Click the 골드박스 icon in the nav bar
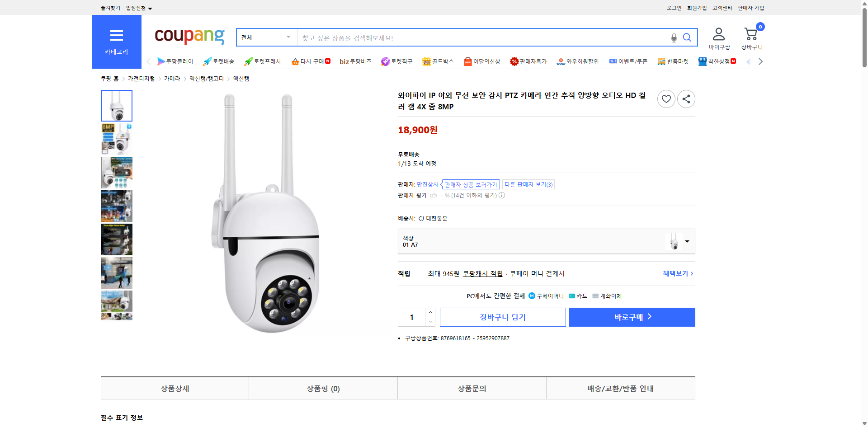 pyautogui.click(x=427, y=61)
